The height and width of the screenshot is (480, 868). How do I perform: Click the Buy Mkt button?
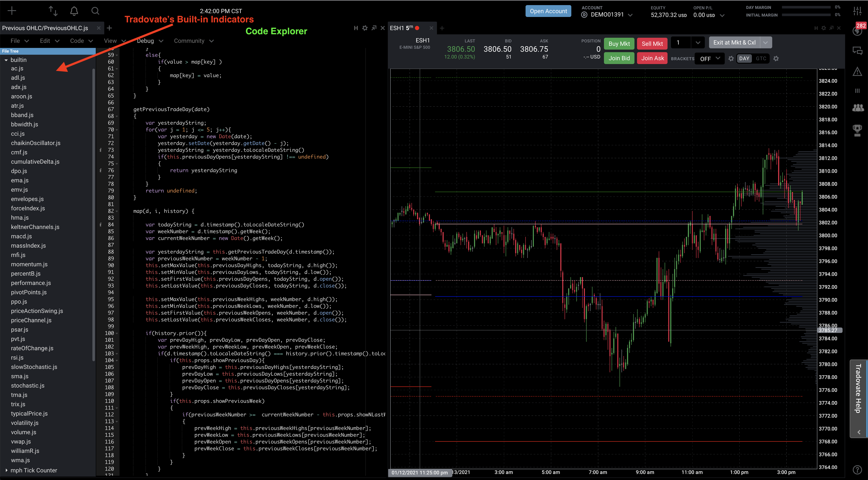[x=619, y=43]
